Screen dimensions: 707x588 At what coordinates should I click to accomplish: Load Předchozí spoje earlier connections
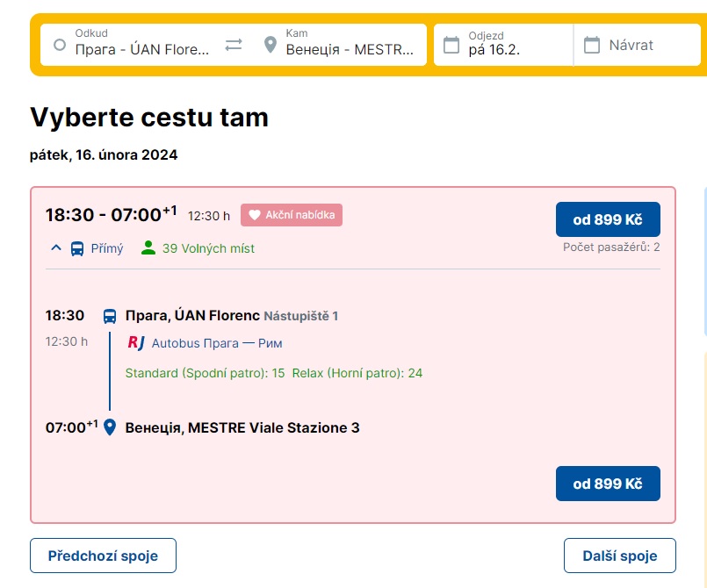[x=104, y=556]
